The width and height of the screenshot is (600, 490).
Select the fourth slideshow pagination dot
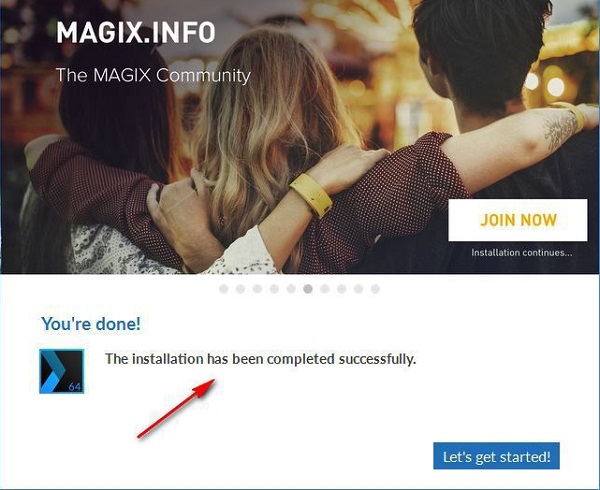274,289
